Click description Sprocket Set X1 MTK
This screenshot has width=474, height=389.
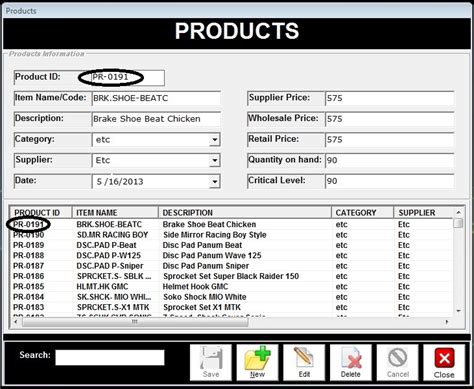point(202,307)
